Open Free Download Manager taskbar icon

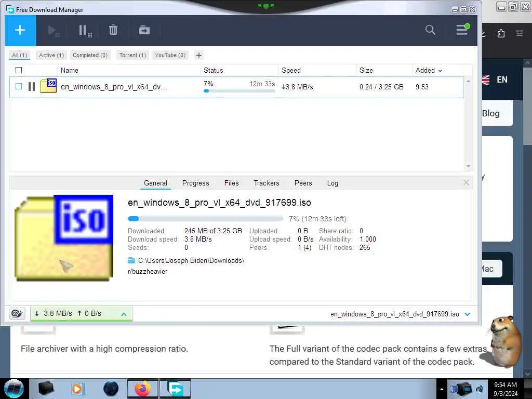pos(175,389)
